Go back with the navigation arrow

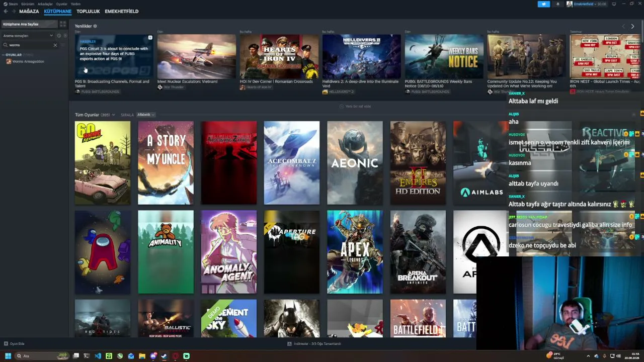[x=6, y=12]
